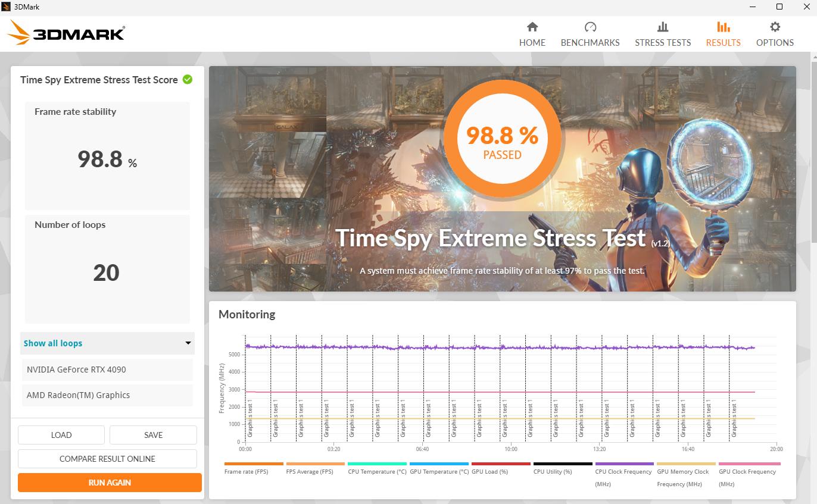Click the Home house icon
Image resolution: width=817 pixels, height=504 pixels.
point(532,27)
